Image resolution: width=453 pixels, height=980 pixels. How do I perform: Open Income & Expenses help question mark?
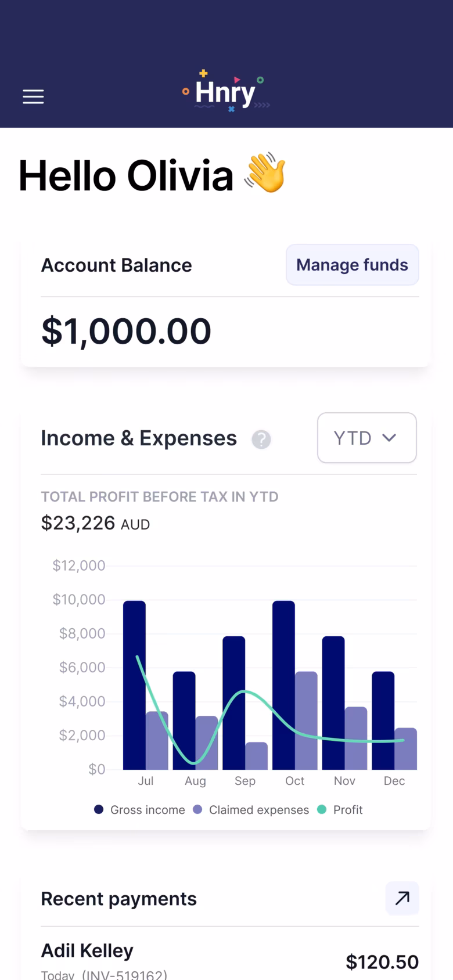(261, 439)
